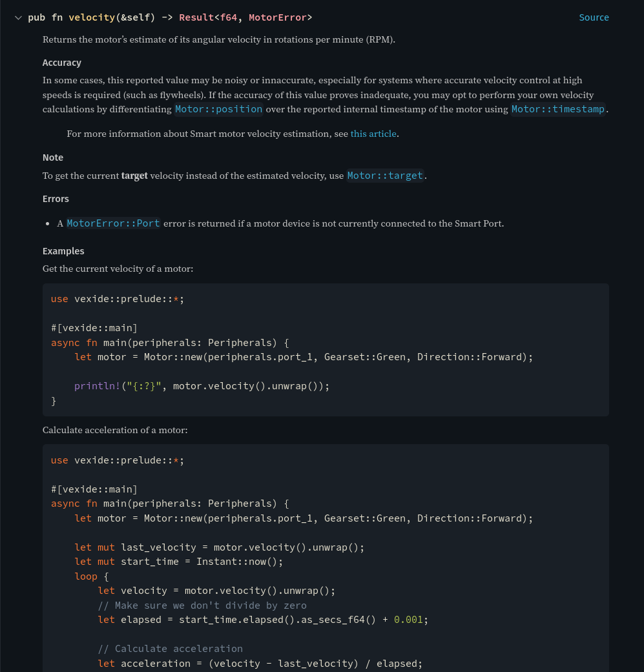Click the Errors section heading anchor
This screenshot has width=644, height=672.
click(x=56, y=199)
